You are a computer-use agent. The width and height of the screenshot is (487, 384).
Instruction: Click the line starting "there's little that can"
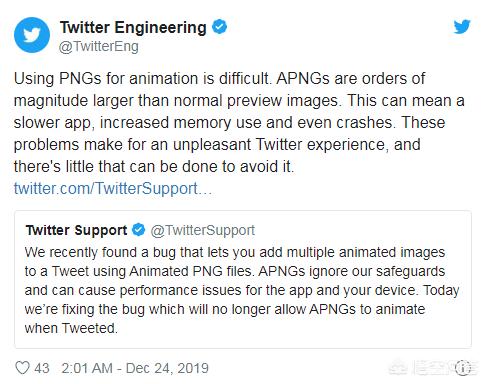click(154, 167)
